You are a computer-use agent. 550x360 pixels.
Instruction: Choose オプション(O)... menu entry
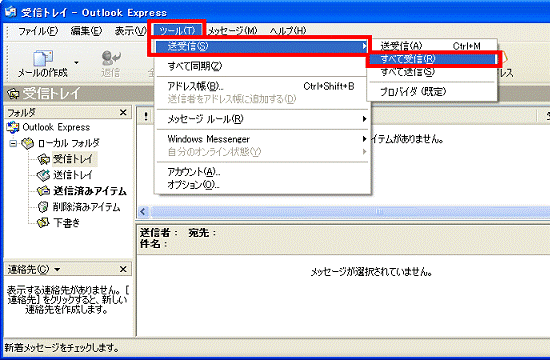(262, 185)
